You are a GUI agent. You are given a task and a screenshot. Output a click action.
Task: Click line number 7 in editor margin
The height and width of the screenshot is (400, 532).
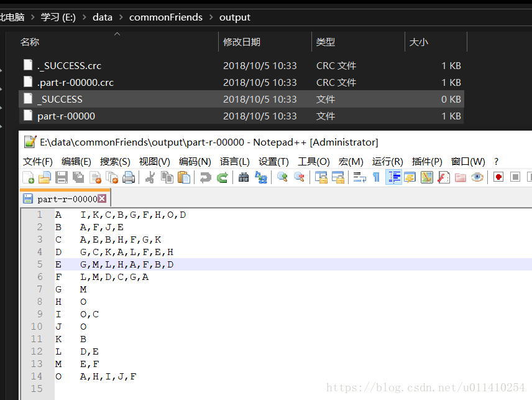tap(40, 289)
